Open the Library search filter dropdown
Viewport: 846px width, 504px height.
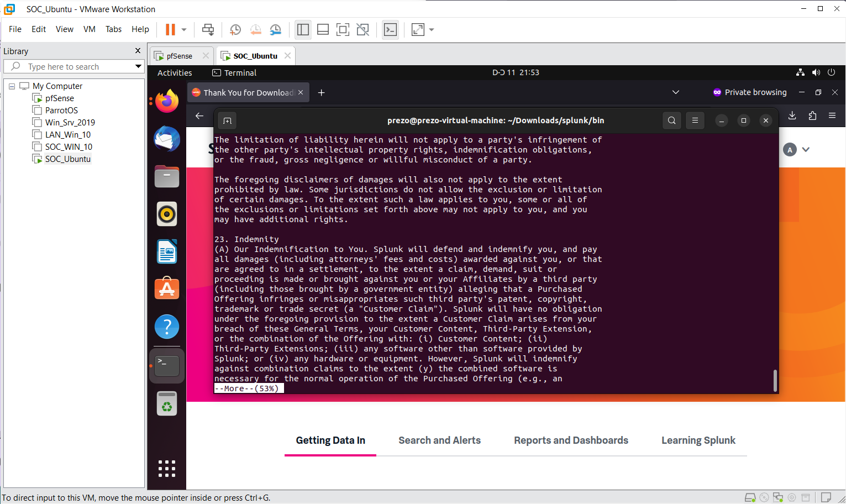click(x=138, y=67)
